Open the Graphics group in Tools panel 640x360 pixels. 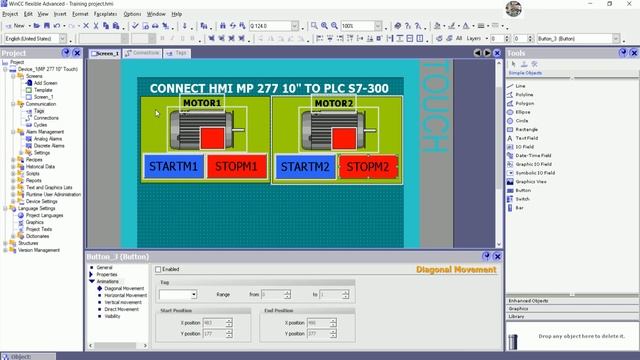point(572,309)
